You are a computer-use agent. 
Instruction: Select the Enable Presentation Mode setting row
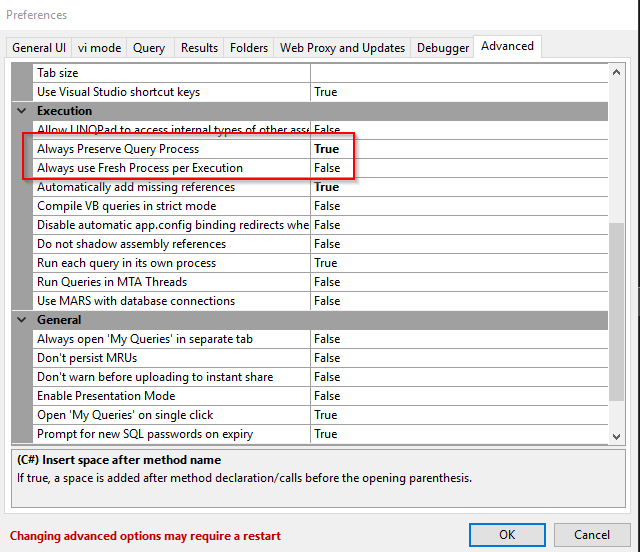[x=160, y=396]
